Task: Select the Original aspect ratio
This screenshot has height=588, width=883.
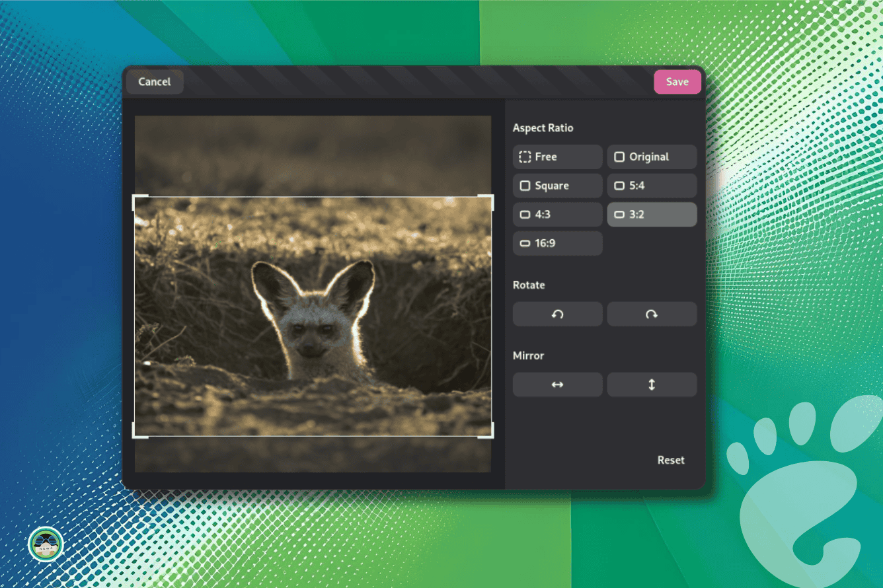Action: tap(652, 157)
